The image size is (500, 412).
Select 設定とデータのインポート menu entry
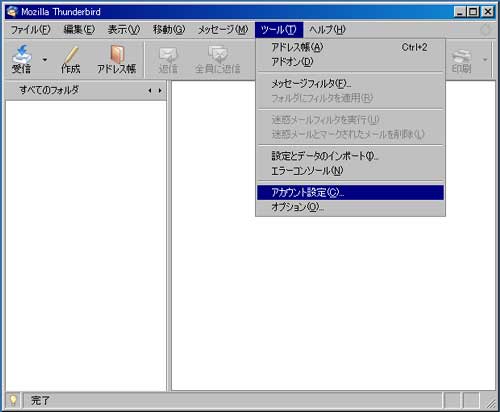pyautogui.click(x=350, y=156)
